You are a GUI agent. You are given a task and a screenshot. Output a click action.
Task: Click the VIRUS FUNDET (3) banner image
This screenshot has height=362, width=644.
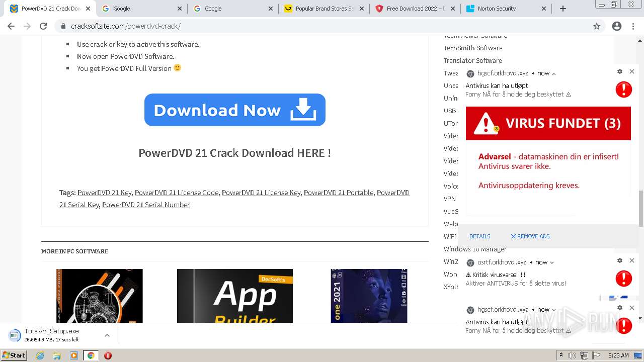(x=548, y=123)
